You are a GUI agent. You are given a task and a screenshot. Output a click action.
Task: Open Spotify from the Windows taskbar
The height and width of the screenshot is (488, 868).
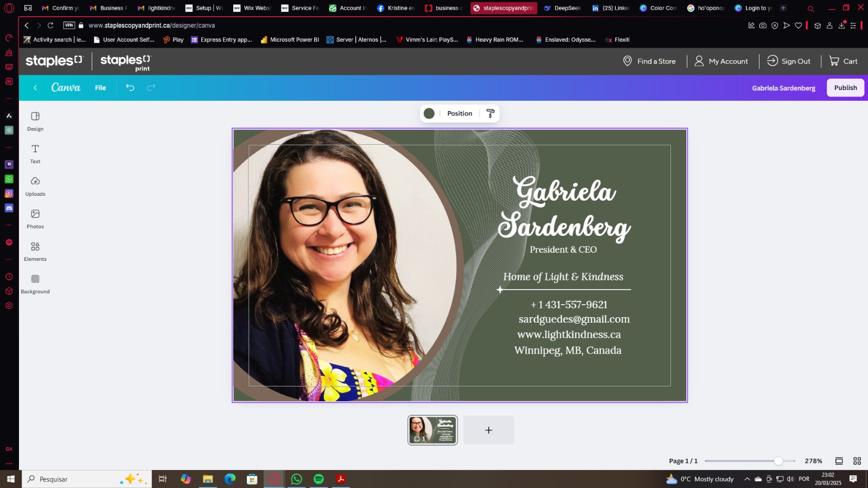point(318,479)
